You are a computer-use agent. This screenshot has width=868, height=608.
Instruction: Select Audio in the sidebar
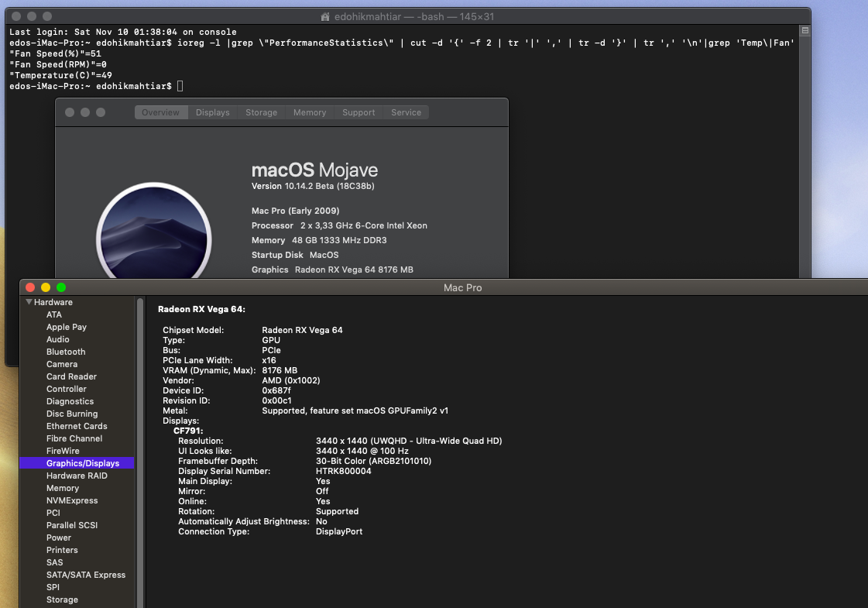[x=57, y=339]
